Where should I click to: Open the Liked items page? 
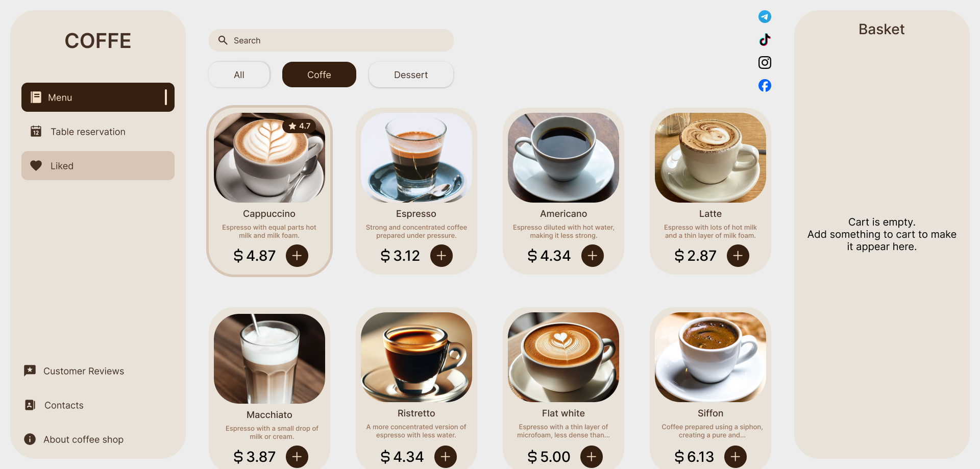98,165
